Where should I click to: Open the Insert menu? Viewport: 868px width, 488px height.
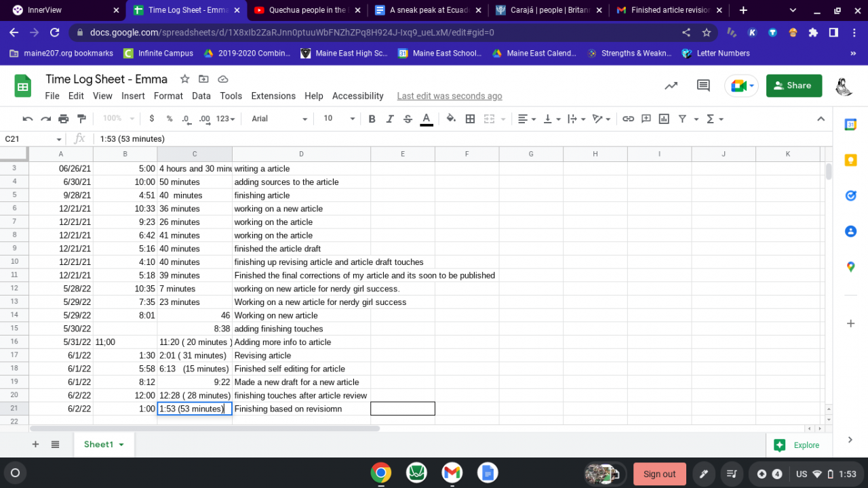133,96
